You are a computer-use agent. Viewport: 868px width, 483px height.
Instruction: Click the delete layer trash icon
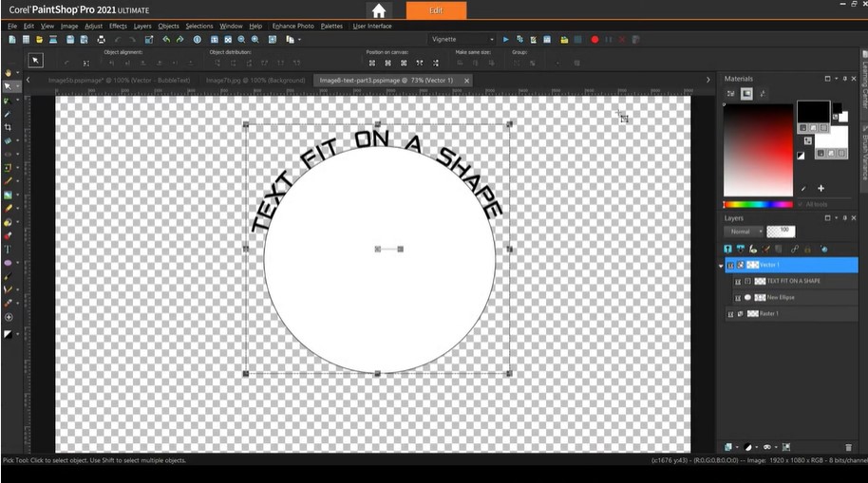click(x=849, y=447)
